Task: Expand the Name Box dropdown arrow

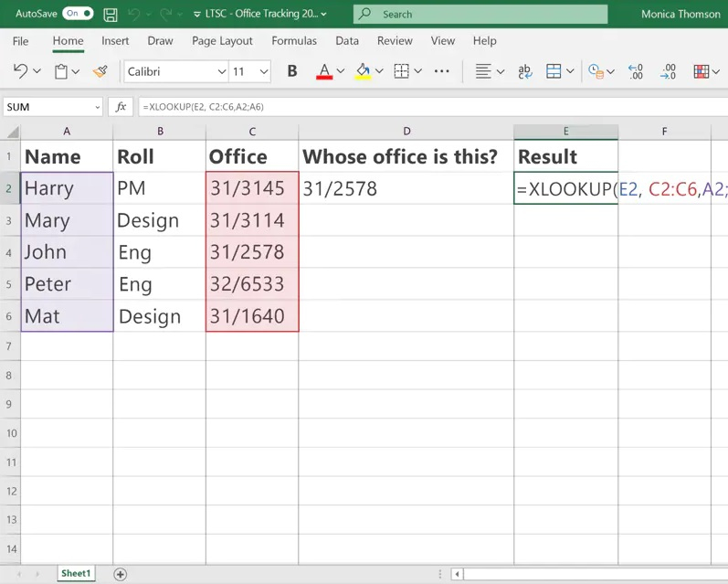Action: click(97, 107)
